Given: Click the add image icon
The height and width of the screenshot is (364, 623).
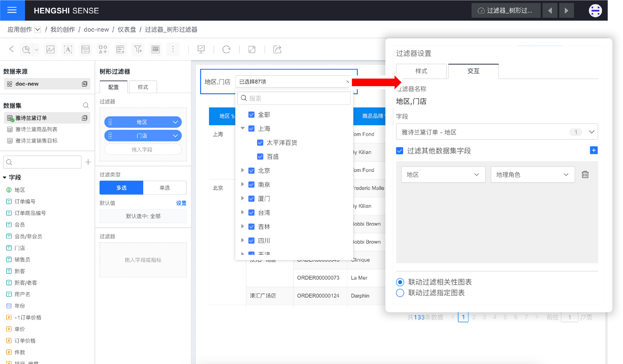Looking at the screenshot, I should tap(50, 49).
